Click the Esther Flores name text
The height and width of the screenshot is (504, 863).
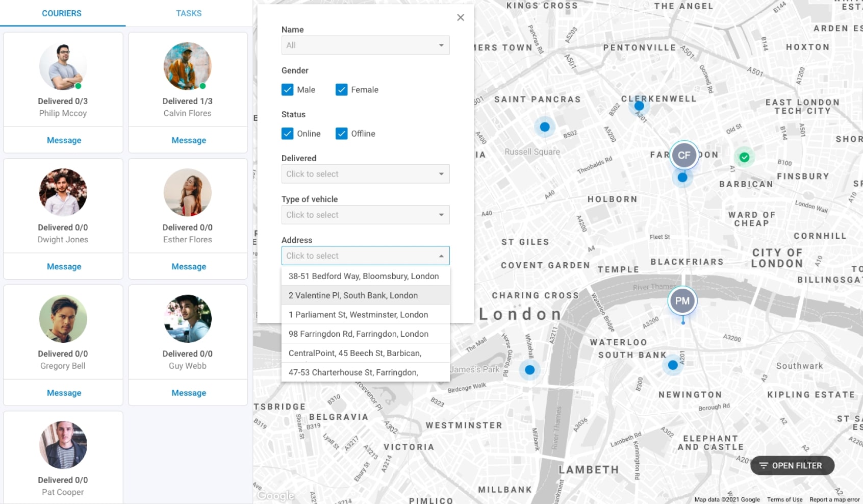pyautogui.click(x=188, y=240)
